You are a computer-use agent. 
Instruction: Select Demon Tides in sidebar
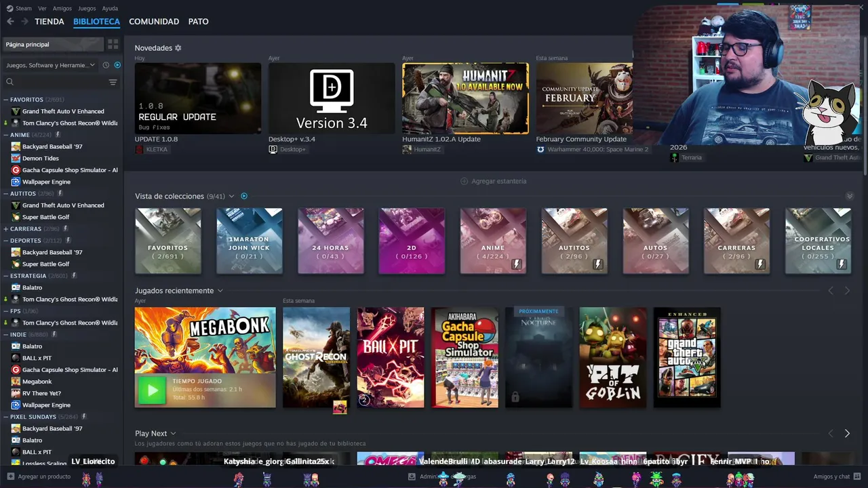click(41, 159)
